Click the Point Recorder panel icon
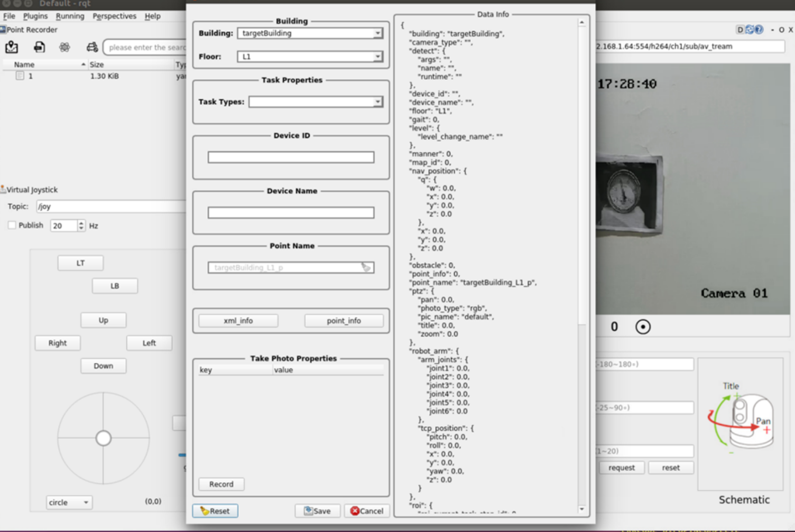Viewport: 795px width, 532px height. (x=3, y=30)
